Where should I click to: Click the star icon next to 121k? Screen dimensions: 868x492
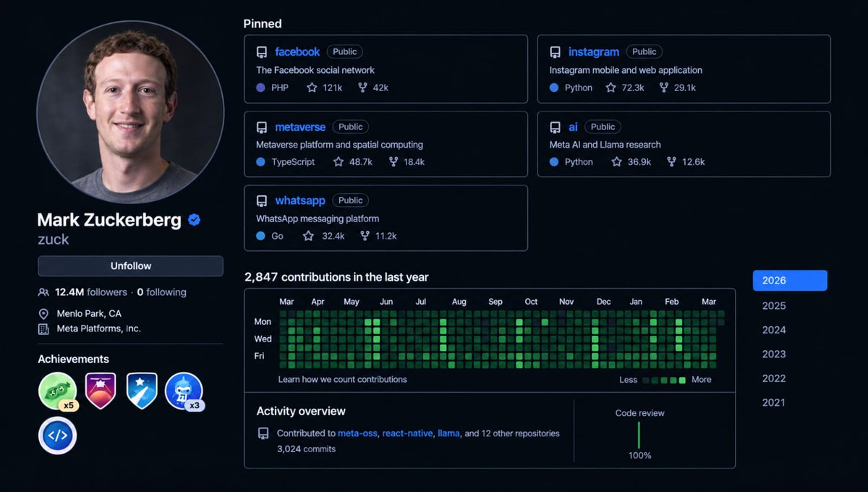pos(312,88)
